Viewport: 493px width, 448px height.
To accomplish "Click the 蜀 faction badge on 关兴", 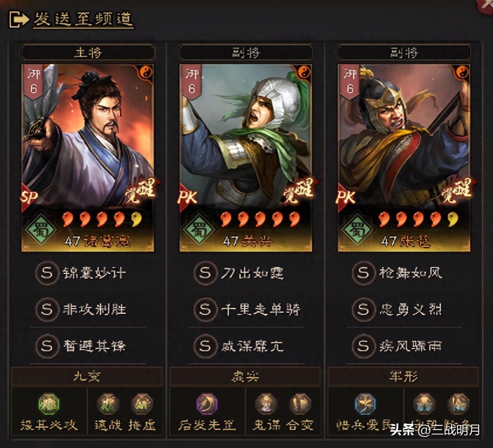I will tap(199, 229).
